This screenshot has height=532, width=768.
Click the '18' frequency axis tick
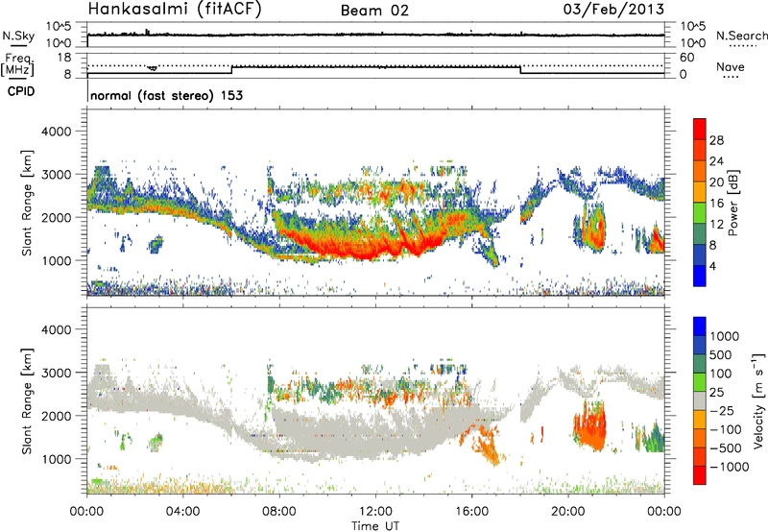(x=64, y=58)
